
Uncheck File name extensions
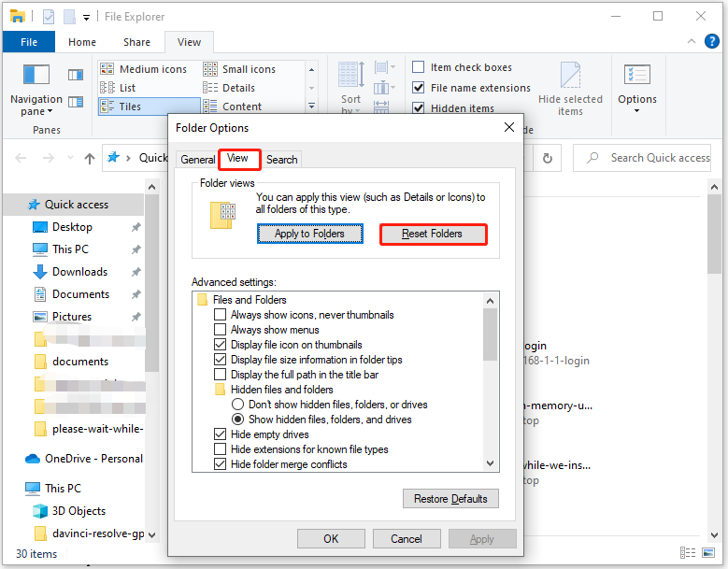pos(419,88)
